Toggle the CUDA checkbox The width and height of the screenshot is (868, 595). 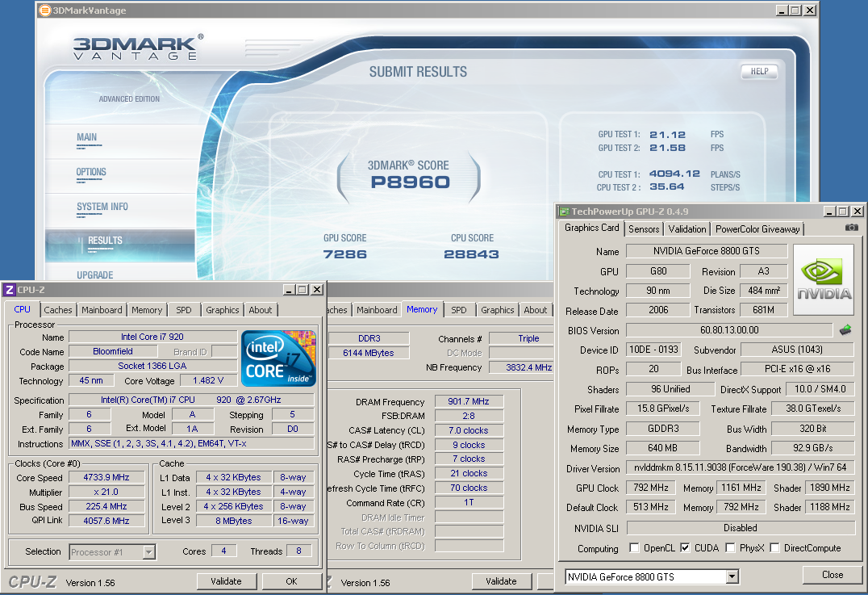(x=686, y=548)
